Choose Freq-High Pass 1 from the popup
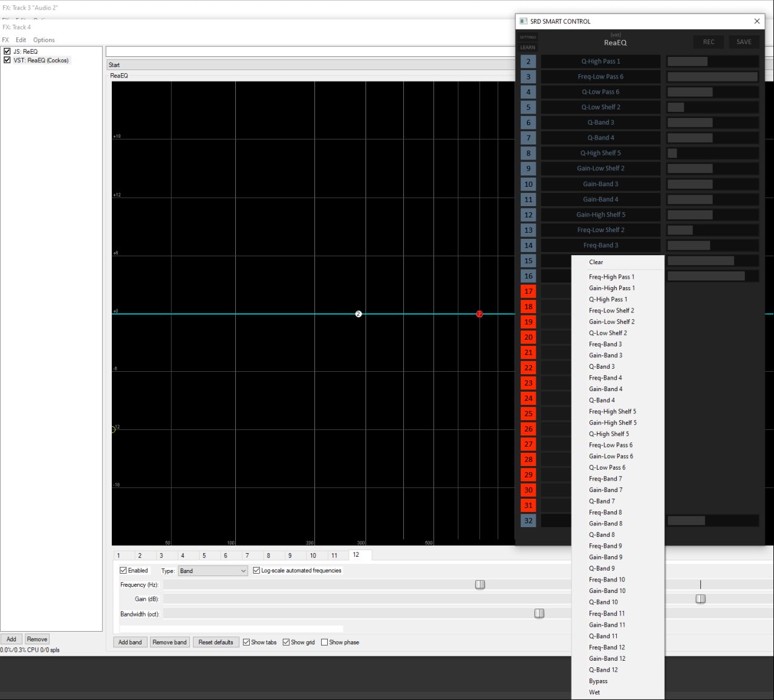This screenshot has width=774, height=700. (x=617, y=277)
